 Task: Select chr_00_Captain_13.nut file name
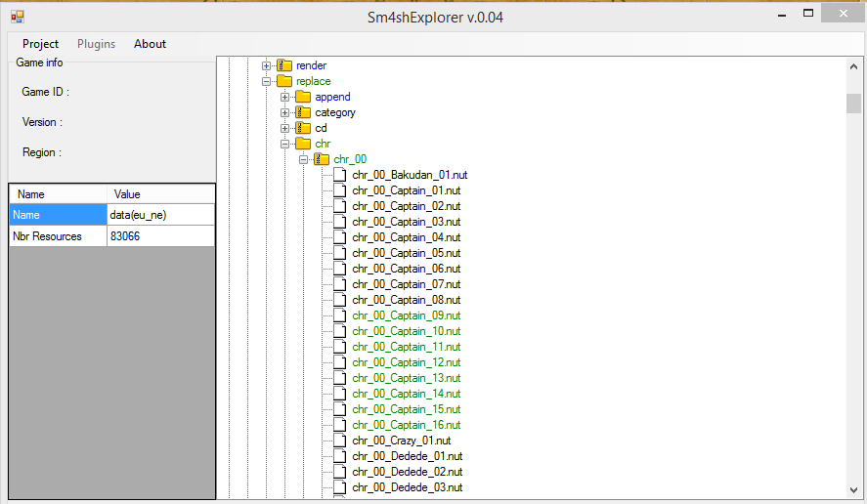tap(407, 378)
